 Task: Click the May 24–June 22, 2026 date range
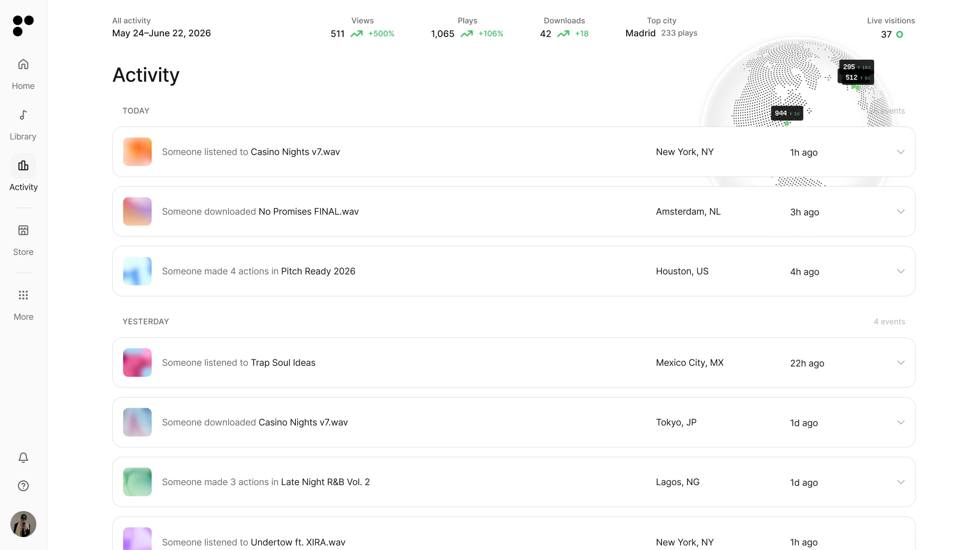[161, 33]
